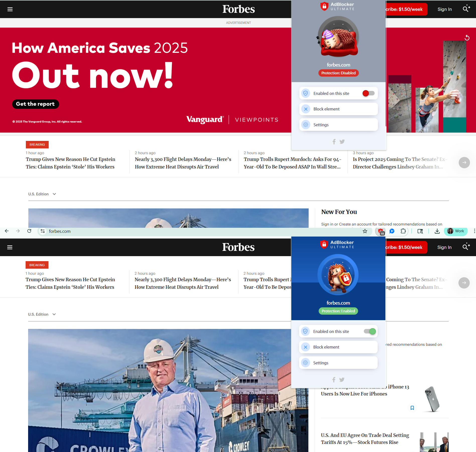Click Twitter icon in the Protection Enabled popup
This screenshot has height=452, width=476.
coord(342,380)
